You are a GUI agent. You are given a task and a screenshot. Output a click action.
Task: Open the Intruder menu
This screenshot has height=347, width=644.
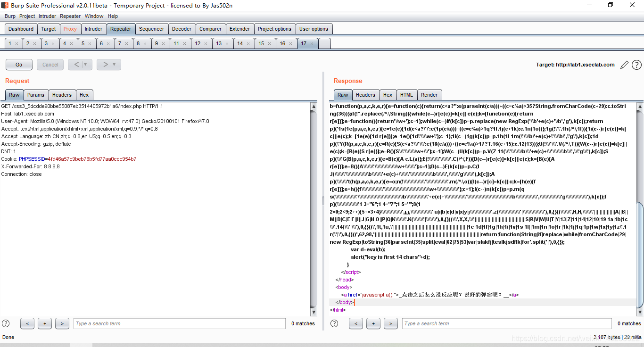[48, 16]
